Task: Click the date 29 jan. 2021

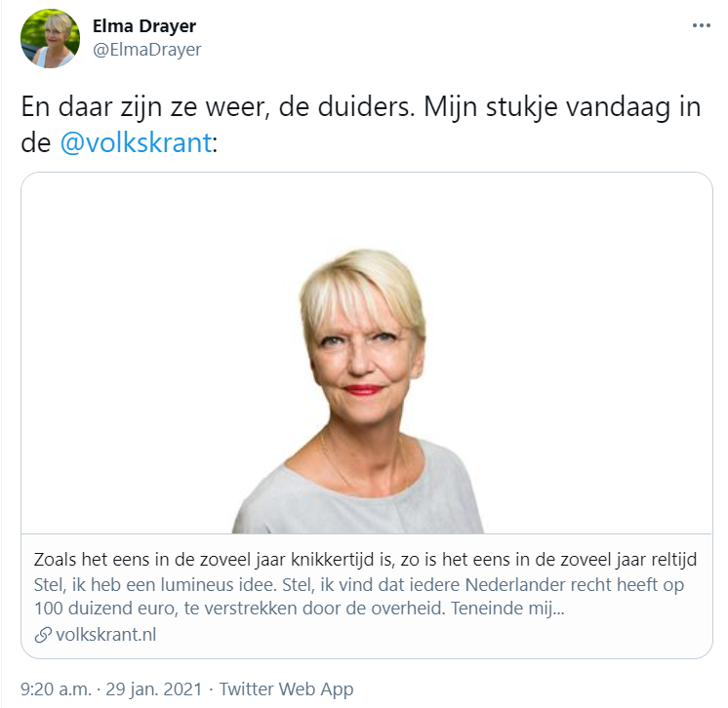Action: click(x=153, y=688)
